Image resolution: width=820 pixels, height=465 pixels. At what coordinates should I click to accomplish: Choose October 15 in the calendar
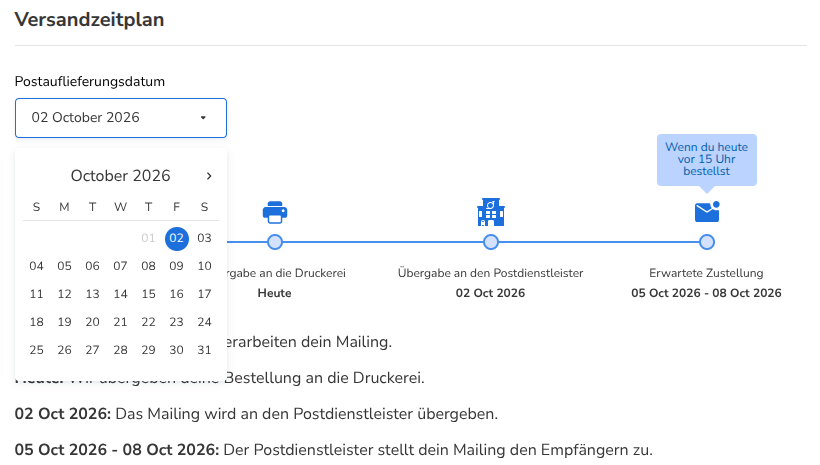tap(149, 294)
